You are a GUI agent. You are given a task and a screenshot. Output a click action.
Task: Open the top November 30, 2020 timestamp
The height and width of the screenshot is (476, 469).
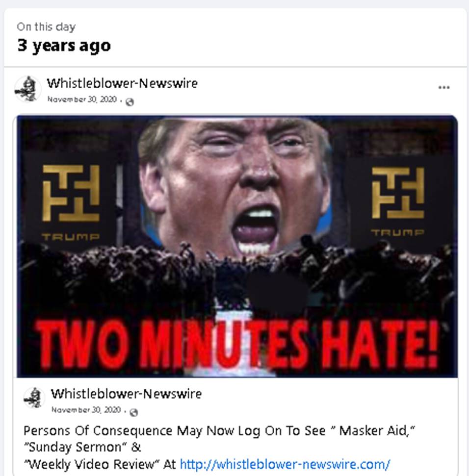82,99
